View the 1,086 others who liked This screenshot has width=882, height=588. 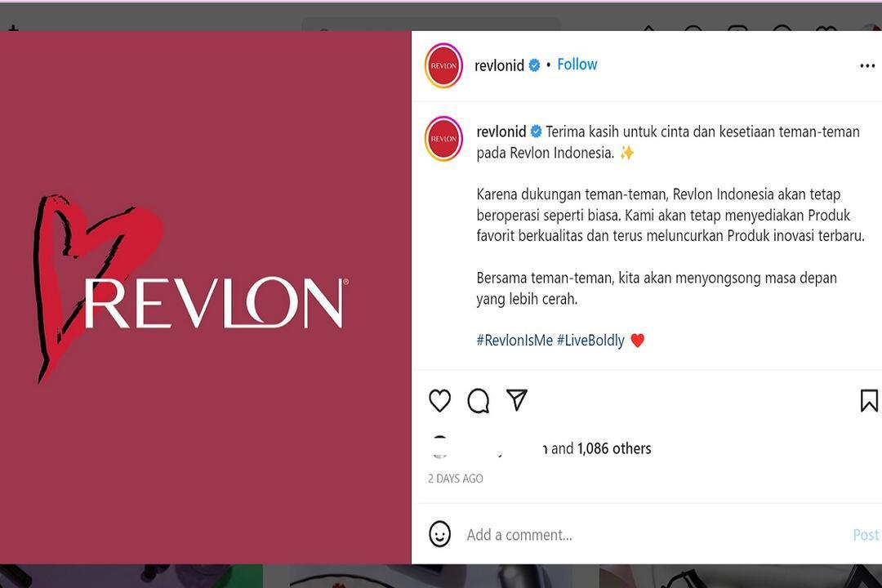pos(614,448)
